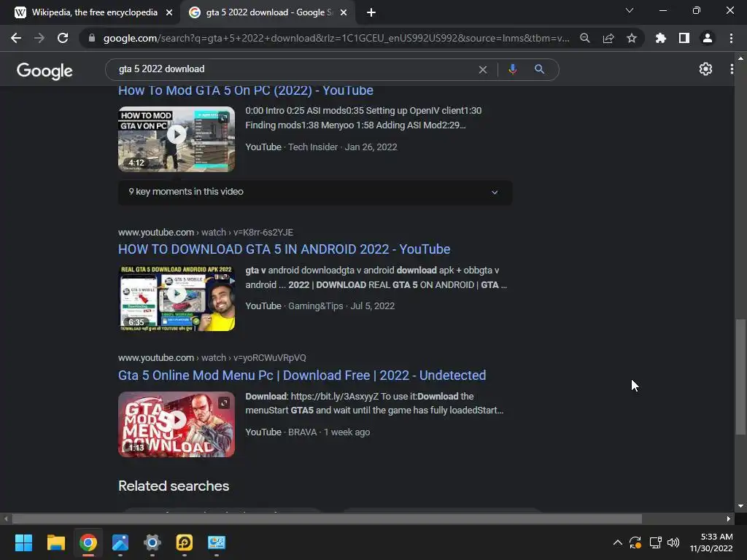
Task: Open the Windows Start menu
Action: 23,542
